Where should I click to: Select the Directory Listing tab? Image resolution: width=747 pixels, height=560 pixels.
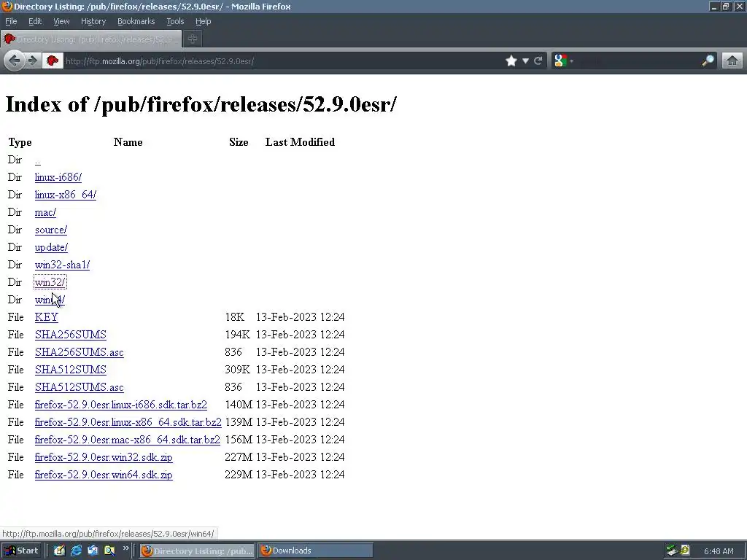(x=91, y=39)
